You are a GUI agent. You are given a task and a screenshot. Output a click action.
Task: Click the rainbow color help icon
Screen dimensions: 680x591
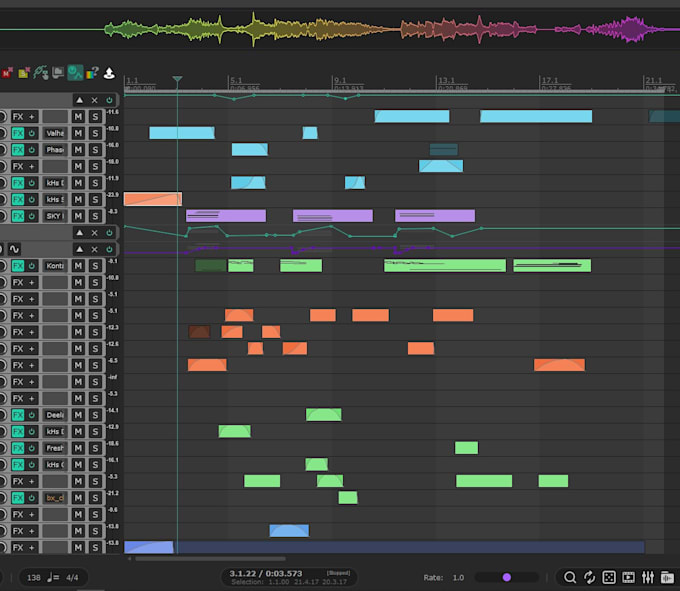click(92, 73)
